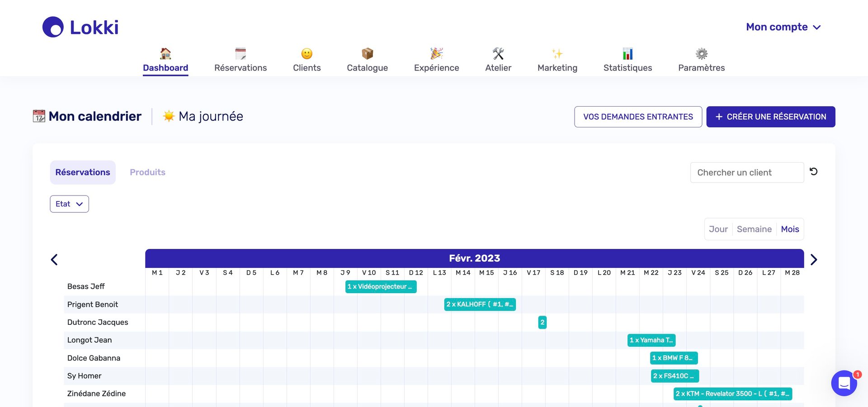Click the Lokki logo
The width and height of the screenshot is (868, 407).
pyautogui.click(x=80, y=27)
